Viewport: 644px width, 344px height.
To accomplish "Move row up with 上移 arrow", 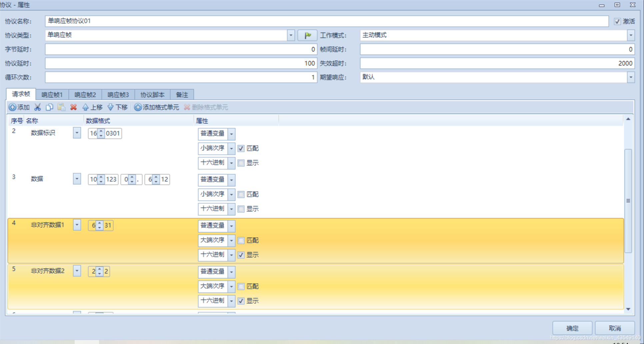I will 92,107.
